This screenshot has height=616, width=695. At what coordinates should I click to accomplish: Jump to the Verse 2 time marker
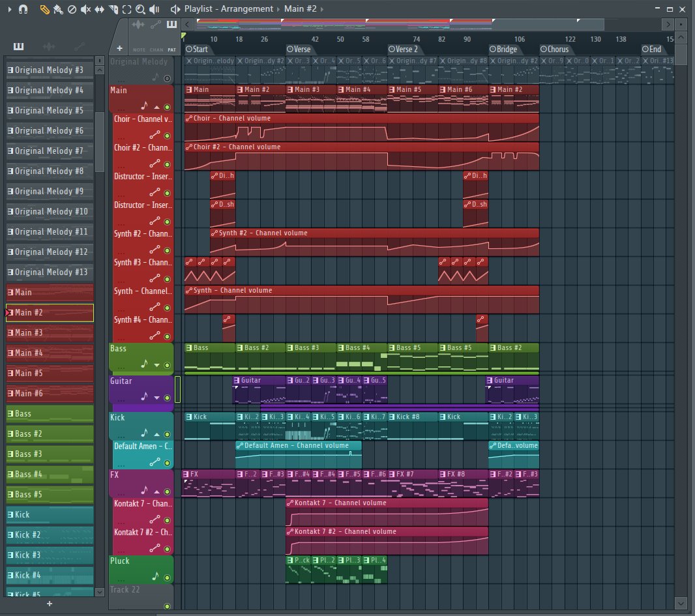pos(403,49)
